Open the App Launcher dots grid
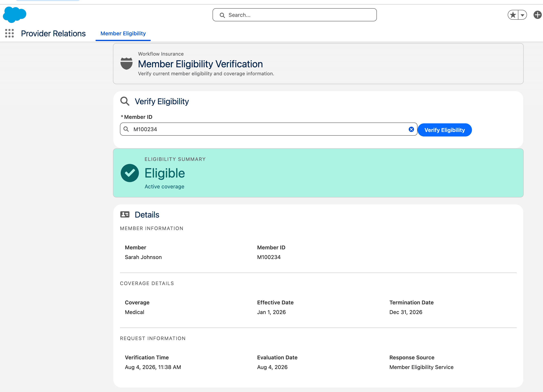 coord(9,33)
